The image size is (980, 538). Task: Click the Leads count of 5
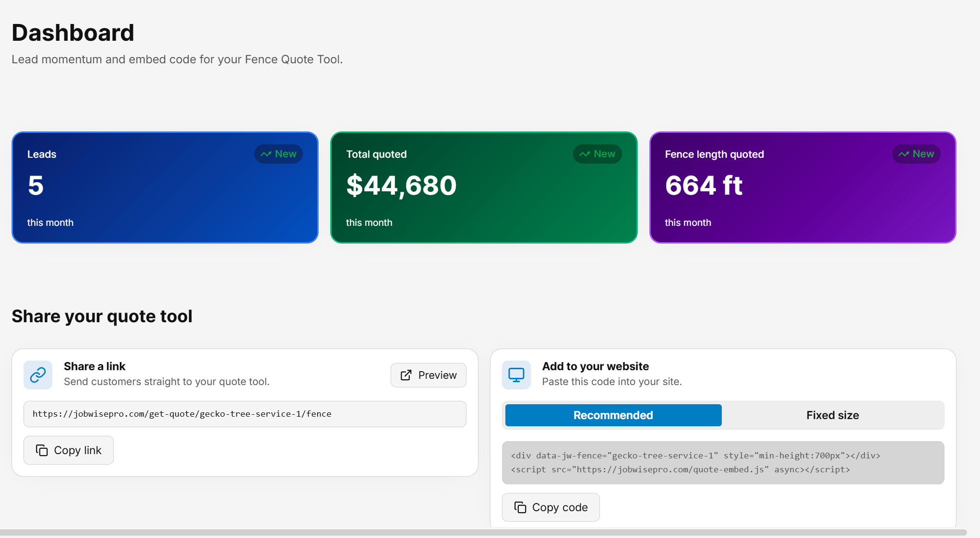pos(36,186)
